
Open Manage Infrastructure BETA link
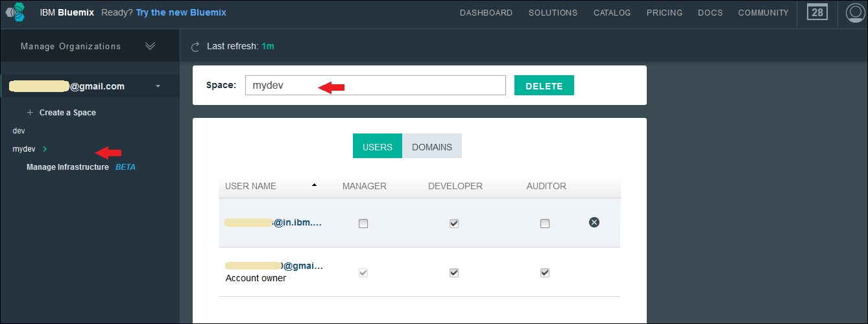click(81, 167)
